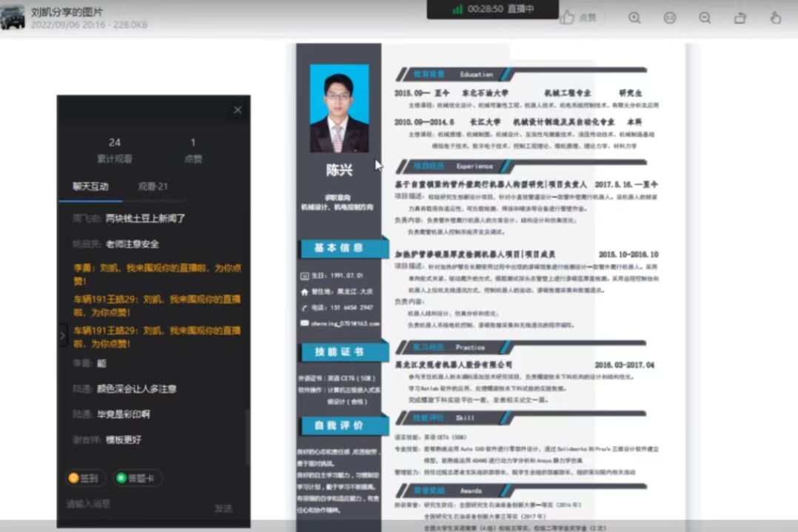Click the 24 累计观看 view count
Image resolution: width=798 pixels, height=532 pixels.
[x=115, y=150]
